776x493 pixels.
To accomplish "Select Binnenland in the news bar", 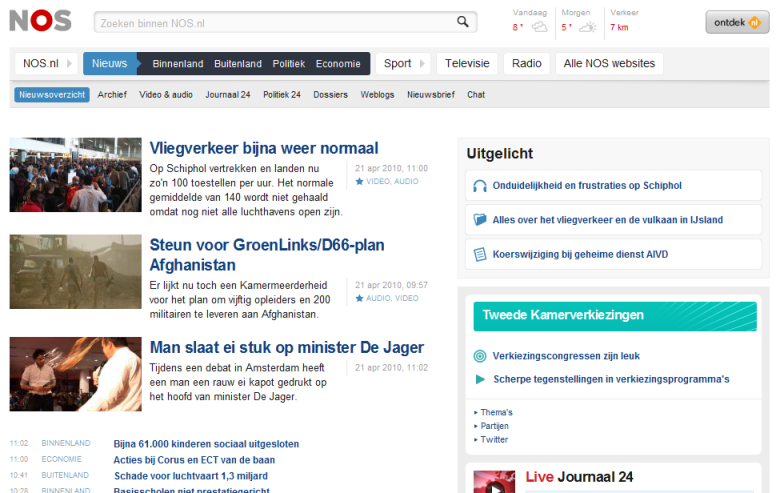I will [178, 64].
